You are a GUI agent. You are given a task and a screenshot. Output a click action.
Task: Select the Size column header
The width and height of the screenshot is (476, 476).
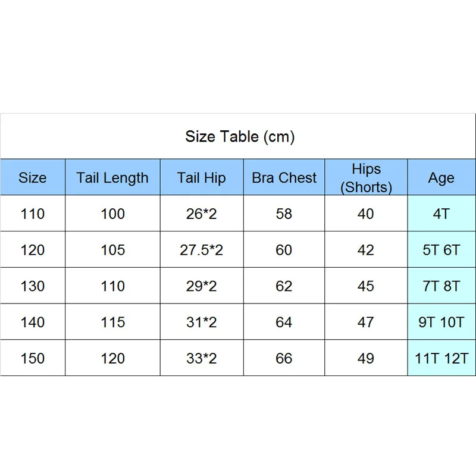click(x=33, y=177)
